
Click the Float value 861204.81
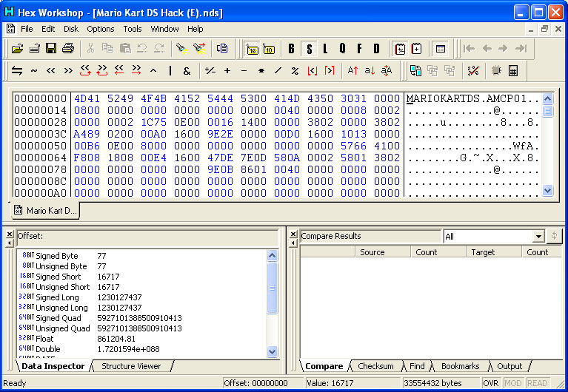116,339
